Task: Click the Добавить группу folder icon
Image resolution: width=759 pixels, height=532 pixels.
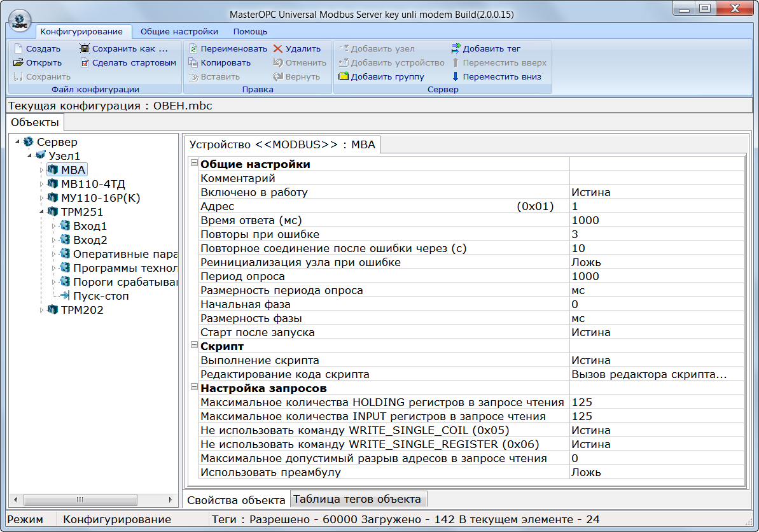Action: [x=344, y=76]
